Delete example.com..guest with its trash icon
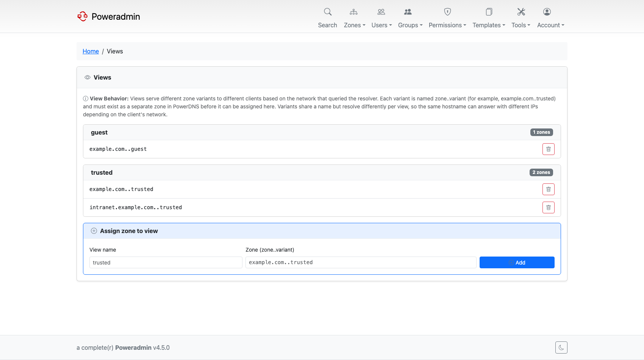The width and height of the screenshot is (644, 360). click(x=549, y=149)
